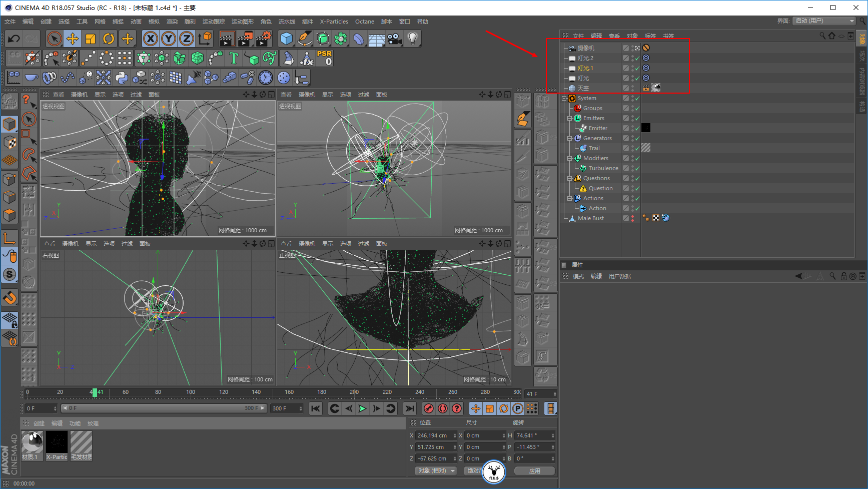Jump to the animation start

tap(316, 408)
